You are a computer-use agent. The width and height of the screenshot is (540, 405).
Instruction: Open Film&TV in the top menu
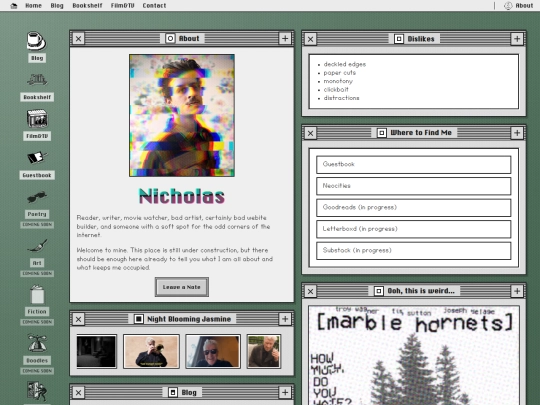[x=123, y=6]
